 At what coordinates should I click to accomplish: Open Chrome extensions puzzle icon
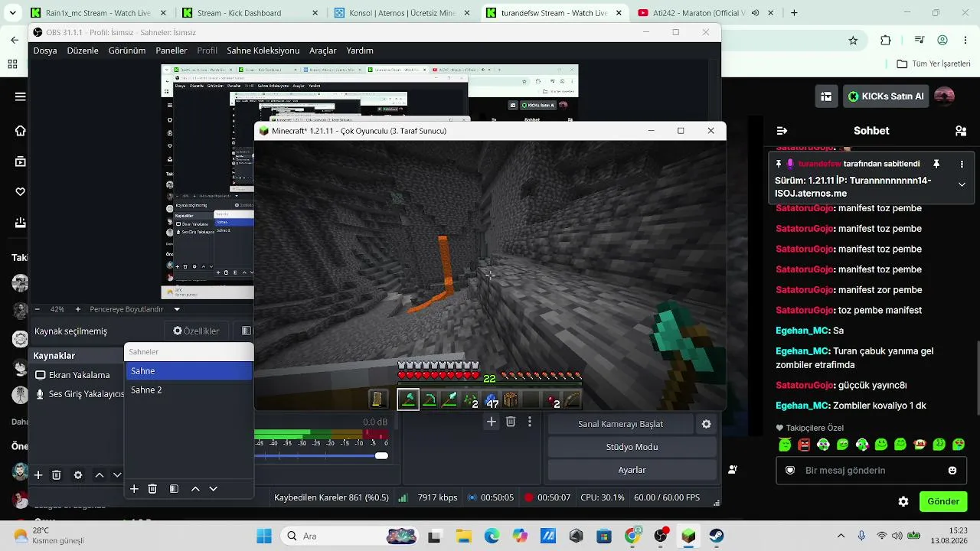886,41
